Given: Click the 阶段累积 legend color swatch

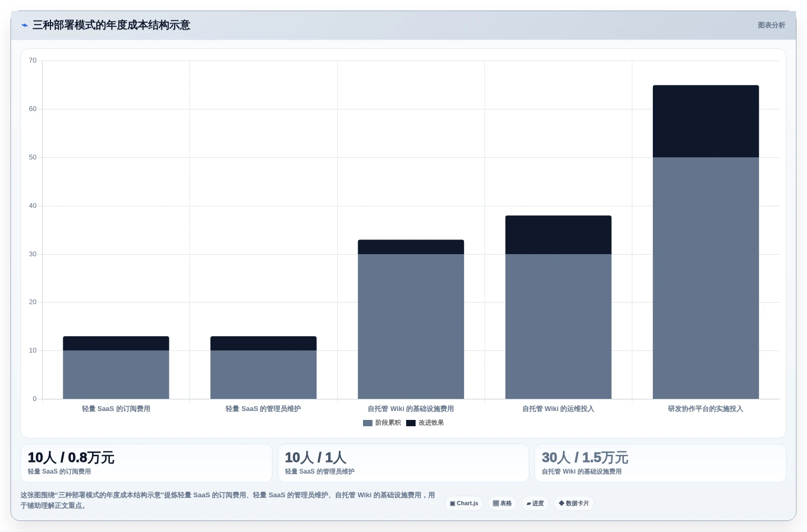Looking at the screenshot, I should coord(368,423).
